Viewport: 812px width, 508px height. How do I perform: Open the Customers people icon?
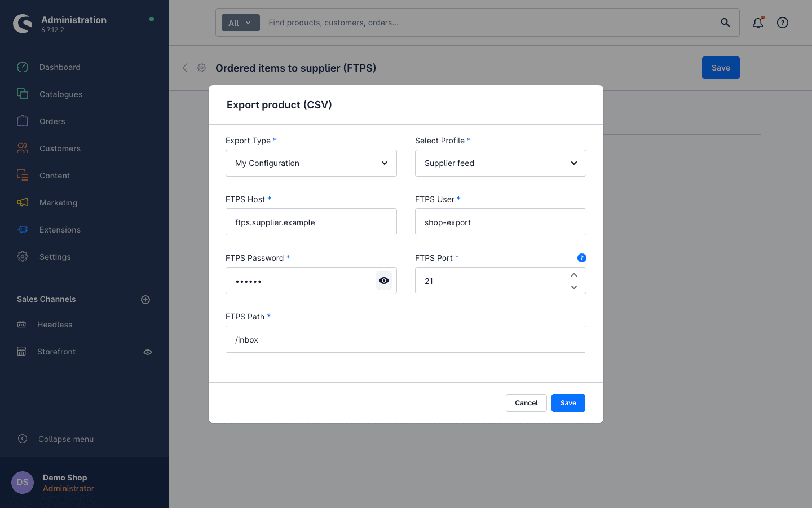(x=23, y=148)
